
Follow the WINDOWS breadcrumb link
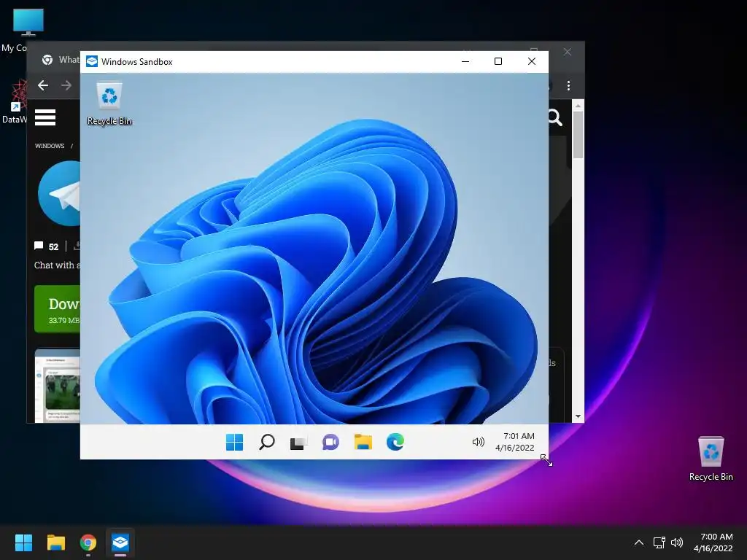[50, 146]
